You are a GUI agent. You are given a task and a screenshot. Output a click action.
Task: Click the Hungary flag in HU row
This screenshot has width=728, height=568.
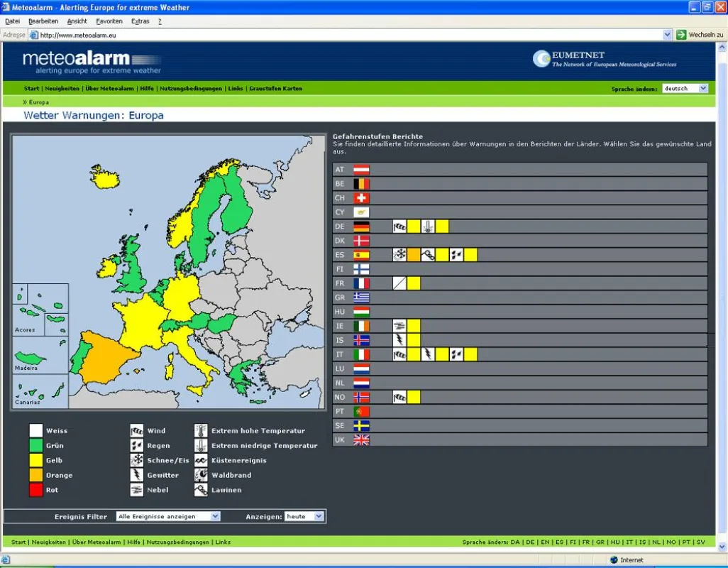pos(361,312)
